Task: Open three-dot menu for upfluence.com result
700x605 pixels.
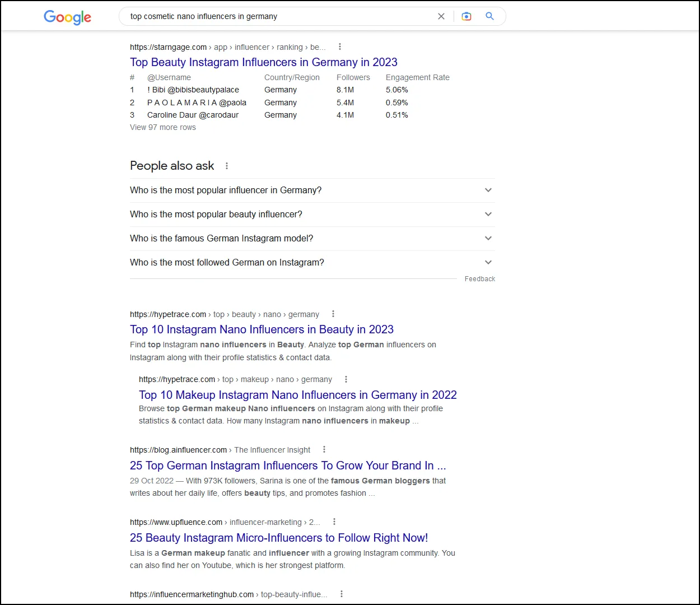Action: tap(334, 522)
